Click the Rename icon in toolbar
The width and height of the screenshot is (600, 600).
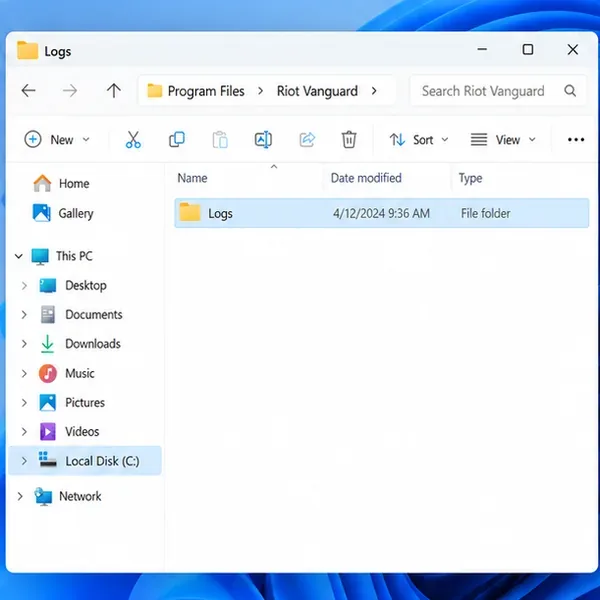pyautogui.click(x=263, y=140)
